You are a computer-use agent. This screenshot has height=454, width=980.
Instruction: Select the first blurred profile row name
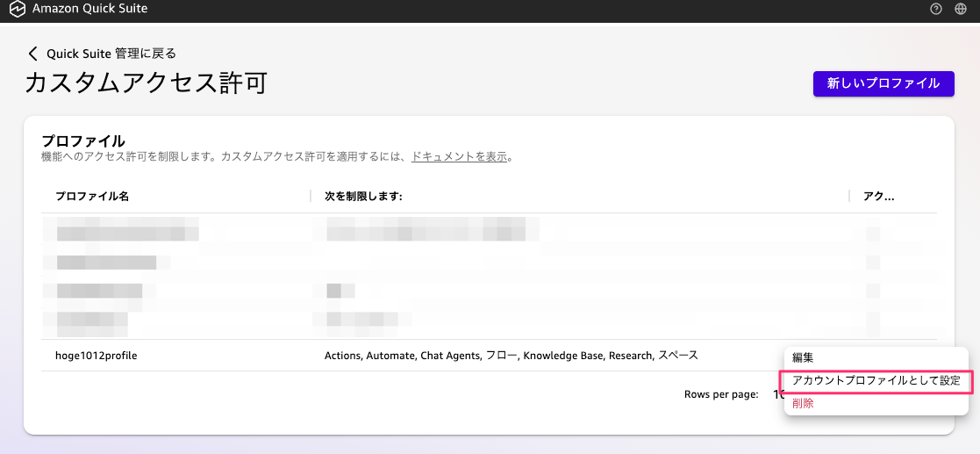pos(127,233)
